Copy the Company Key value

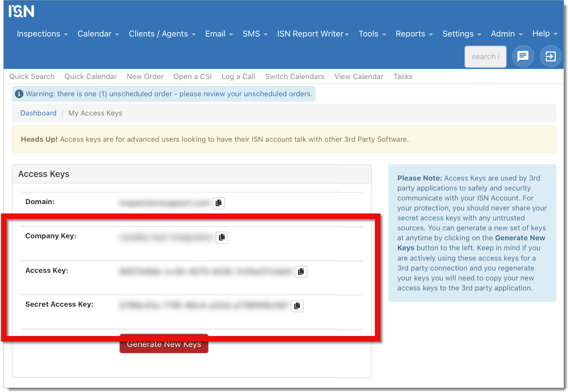[x=221, y=238]
